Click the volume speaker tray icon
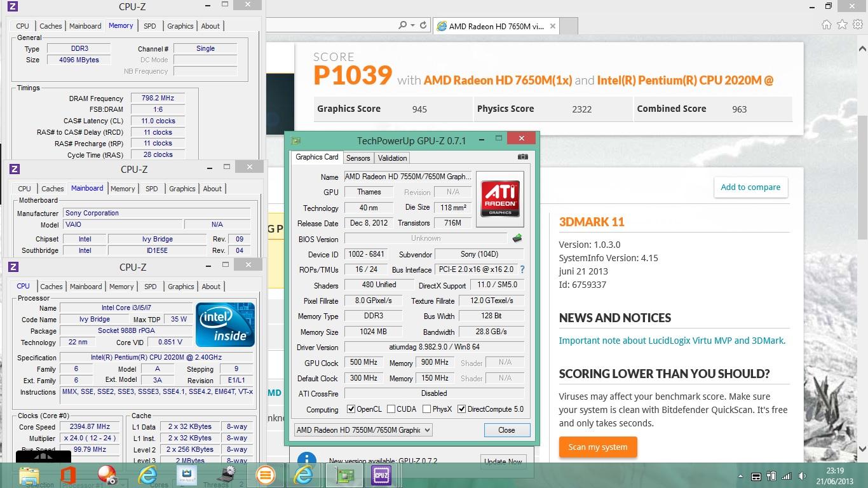The image size is (868, 488). click(802, 477)
